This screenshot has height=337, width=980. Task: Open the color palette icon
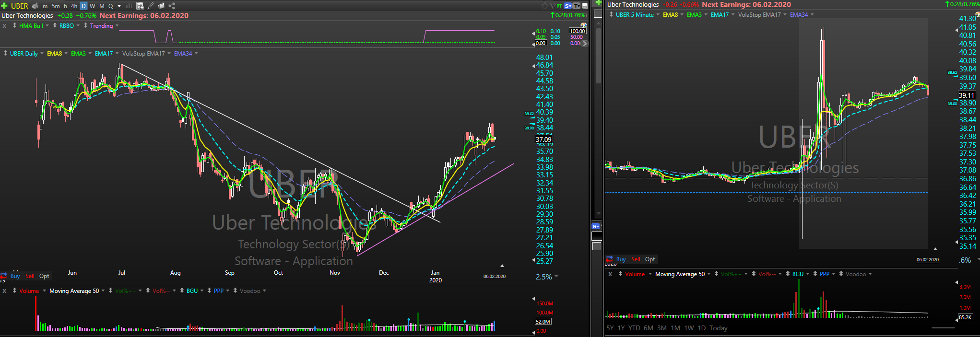(x=583, y=25)
